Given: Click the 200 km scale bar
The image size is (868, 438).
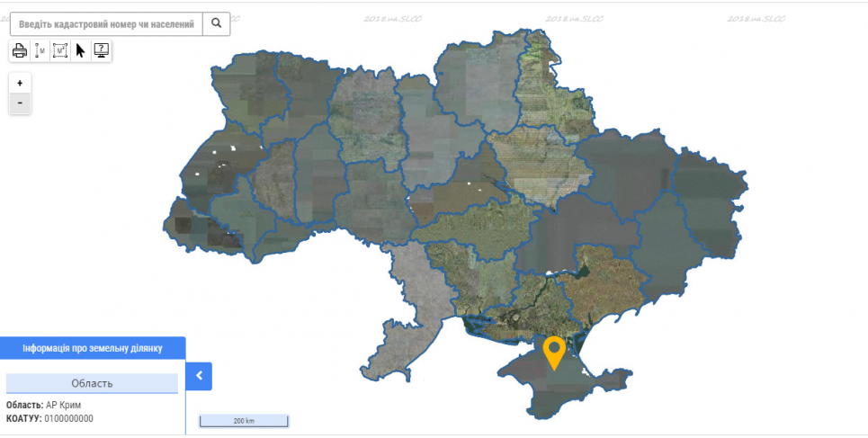Looking at the screenshot, I should pos(244,421).
